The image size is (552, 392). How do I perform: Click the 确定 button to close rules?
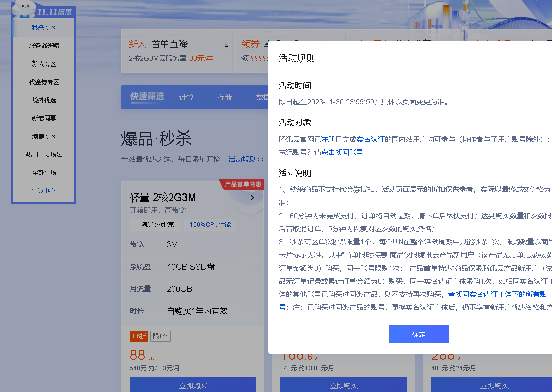click(x=418, y=334)
